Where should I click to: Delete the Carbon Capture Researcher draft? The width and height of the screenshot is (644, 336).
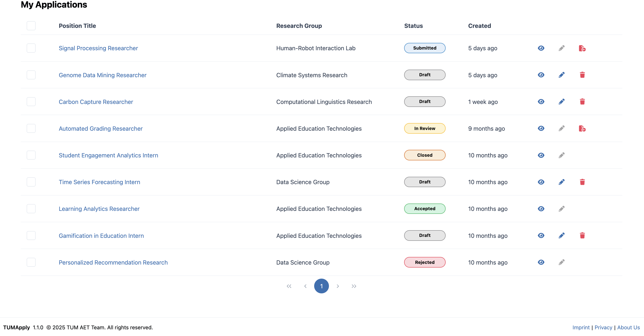coord(582,102)
